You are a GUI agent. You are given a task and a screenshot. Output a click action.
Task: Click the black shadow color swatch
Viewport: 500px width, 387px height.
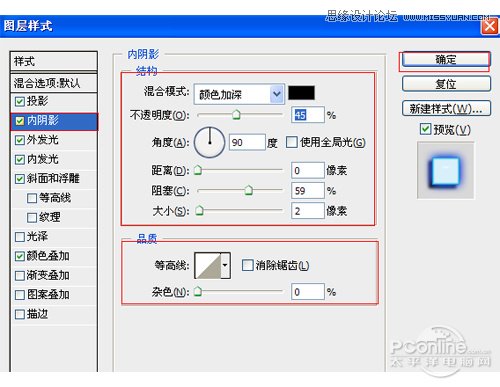301,93
